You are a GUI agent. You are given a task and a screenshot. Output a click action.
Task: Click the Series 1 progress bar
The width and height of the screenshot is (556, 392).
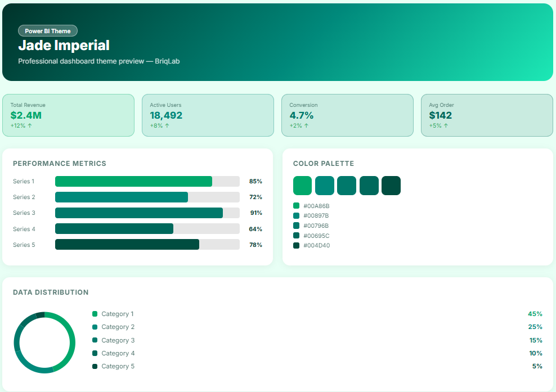click(133, 181)
